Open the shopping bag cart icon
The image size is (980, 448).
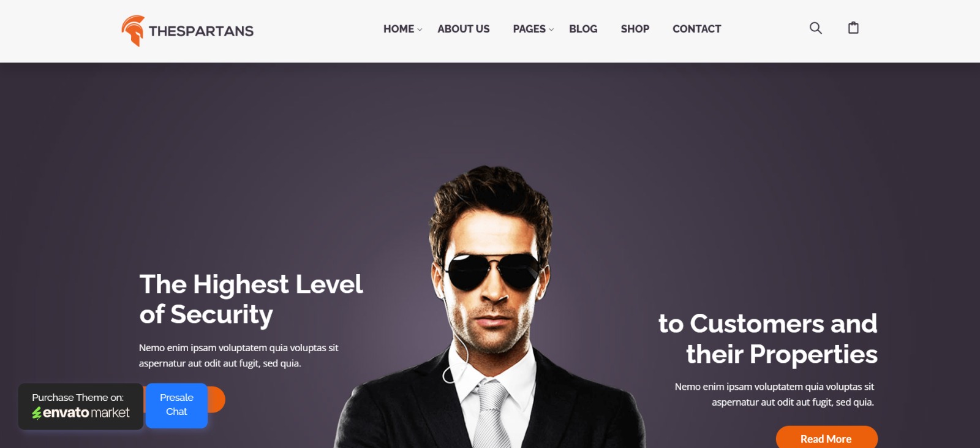(x=853, y=28)
